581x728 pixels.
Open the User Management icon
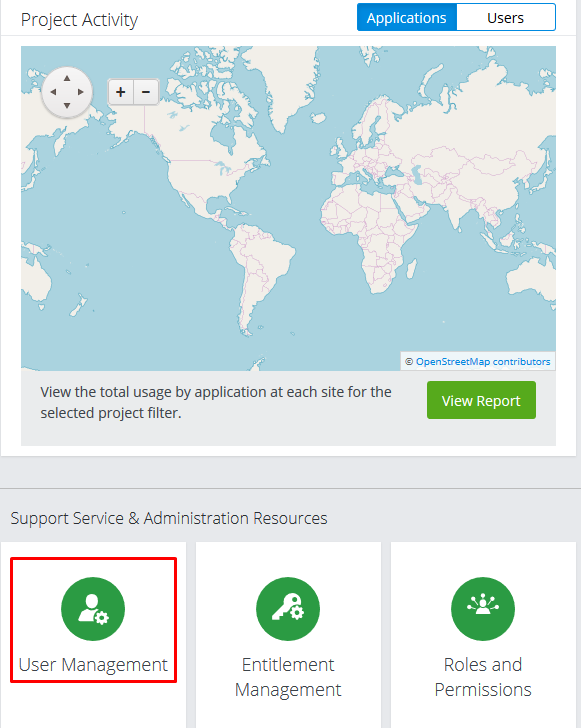93,609
